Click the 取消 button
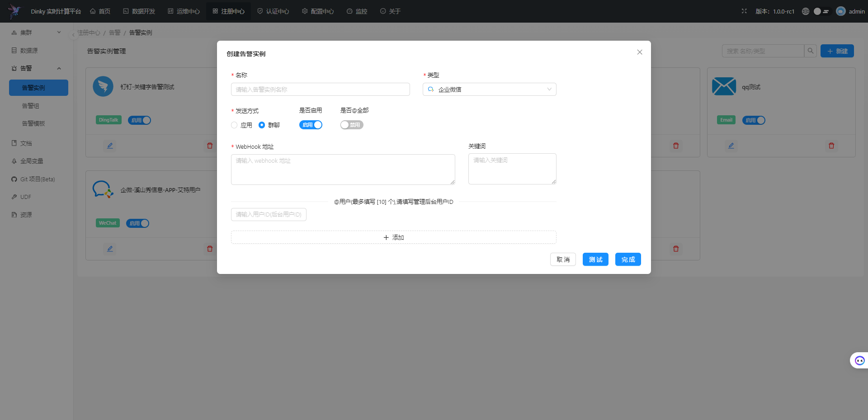The image size is (868, 420). (563, 260)
